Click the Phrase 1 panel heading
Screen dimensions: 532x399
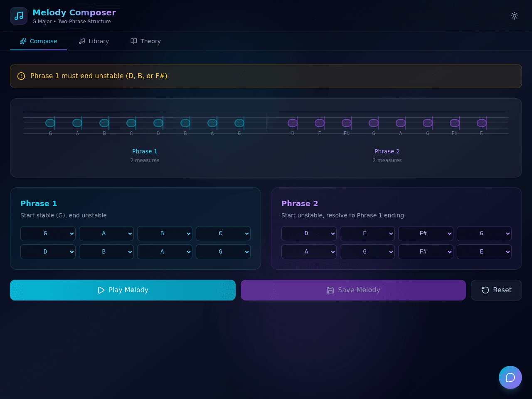coord(39,203)
